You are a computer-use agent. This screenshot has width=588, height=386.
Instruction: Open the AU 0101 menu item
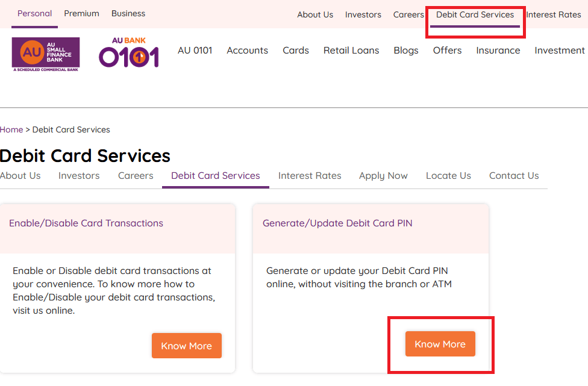[x=195, y=51]
